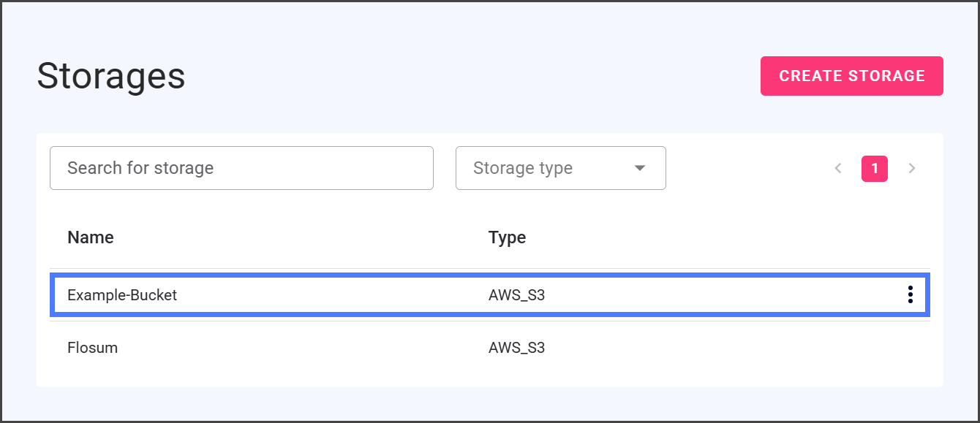This screenshot has height=423, width=980.
Task: Go to the next page arrow
Action: tap(911, 168)
